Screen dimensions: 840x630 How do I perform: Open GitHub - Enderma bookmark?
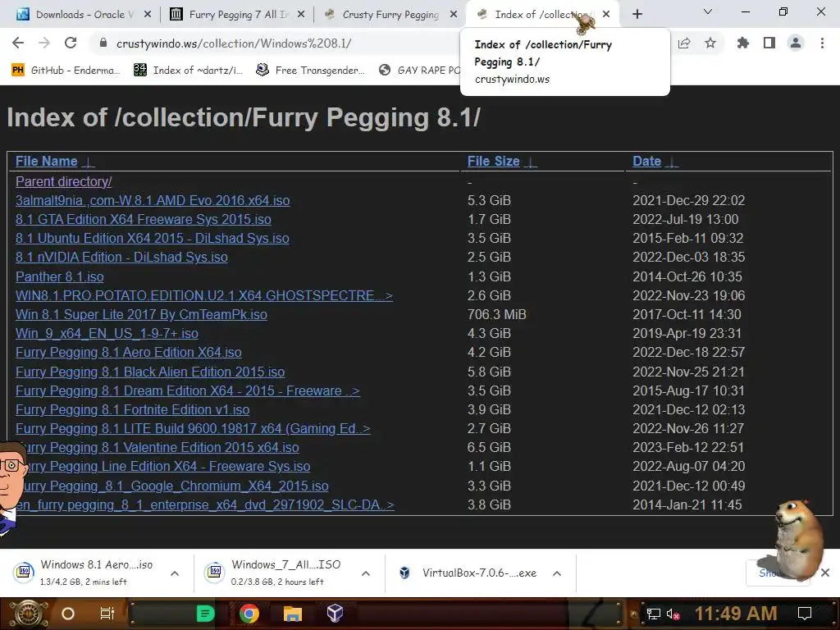[66, 71]
